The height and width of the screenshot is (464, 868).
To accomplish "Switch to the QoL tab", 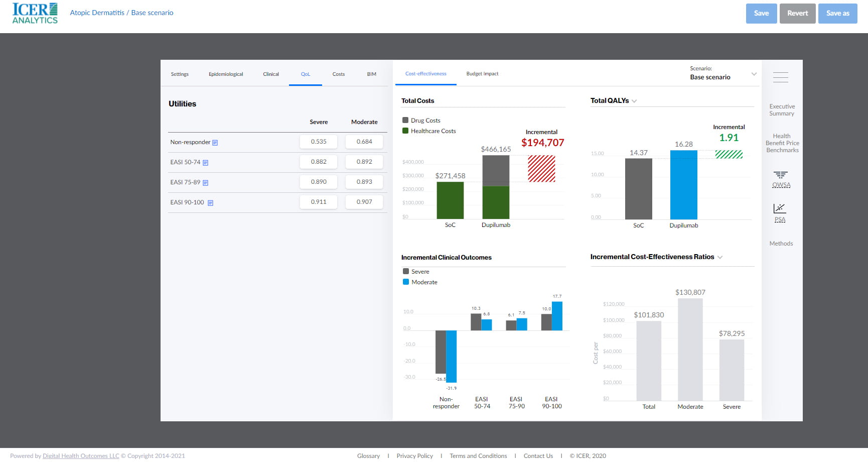I will click(306, 74).
